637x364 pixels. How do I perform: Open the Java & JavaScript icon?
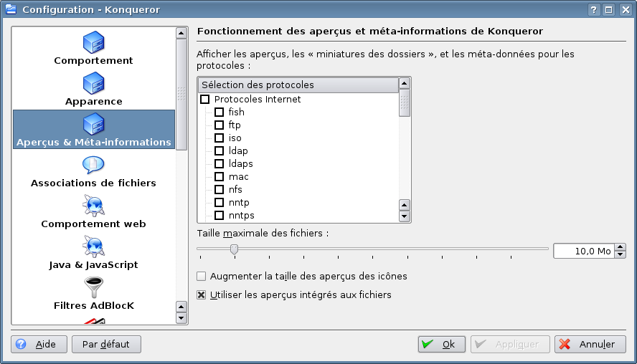[x=93, y=248]
